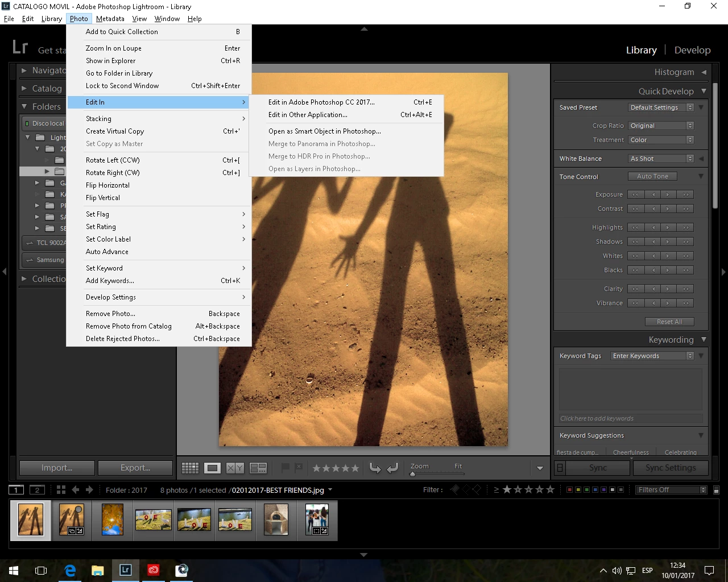Increase Contrast by a large step
The image size is (728, 582).
click(x=685, y=209)
